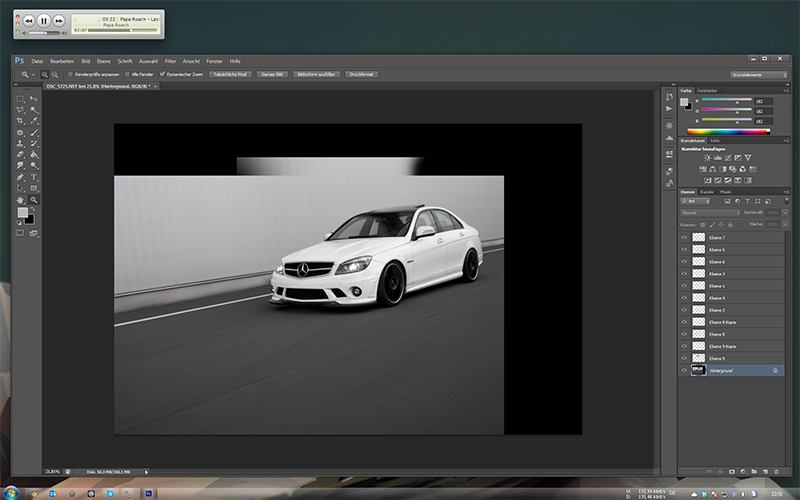The width and height of the screenshot is (800, 500).
Task: Pause playback in the music player
Action: pyautogui.click(x=44, y=20)
